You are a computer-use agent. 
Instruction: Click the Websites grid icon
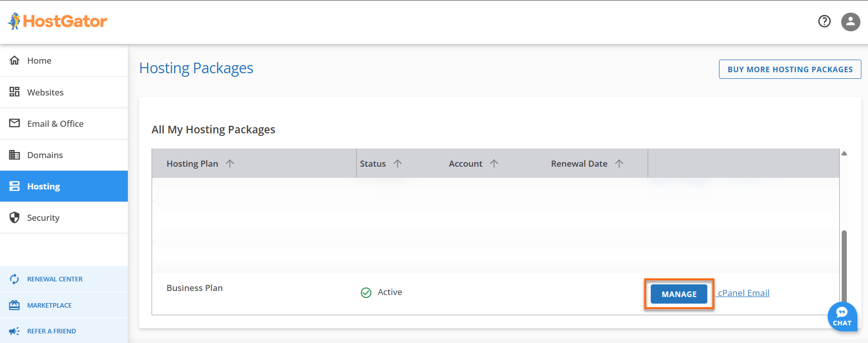click(x=15, y=92)
